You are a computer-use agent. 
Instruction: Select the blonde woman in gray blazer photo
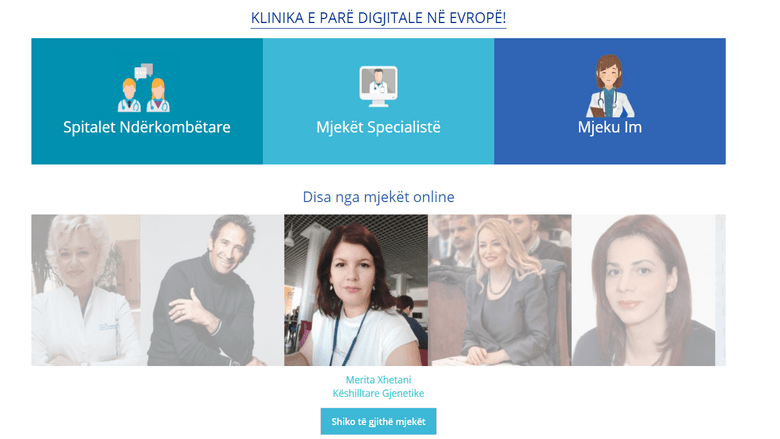(x=500, y=290)
